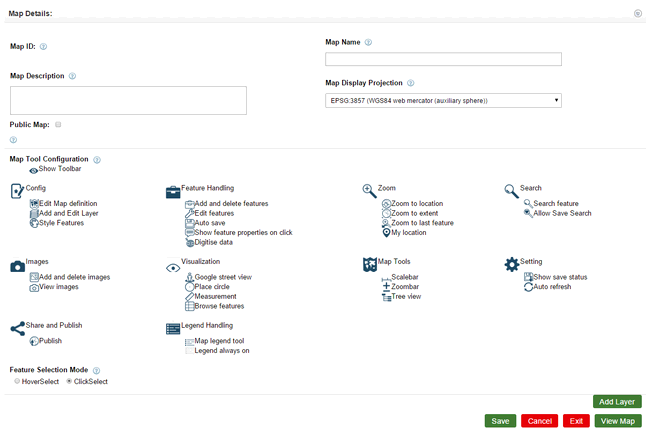
Task: Open the Map Display Projection dropdown
Action: click(x=443, y=101)
